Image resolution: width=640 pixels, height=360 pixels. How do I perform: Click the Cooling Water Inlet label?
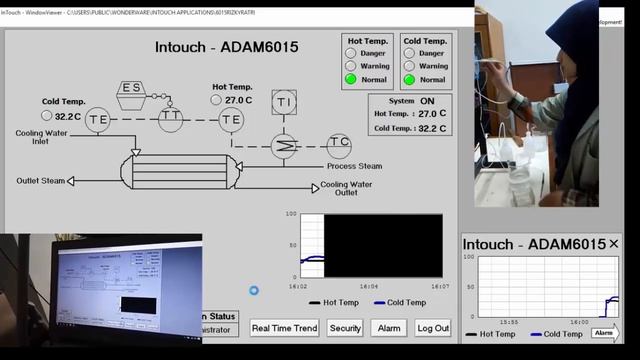pos(41,137)
